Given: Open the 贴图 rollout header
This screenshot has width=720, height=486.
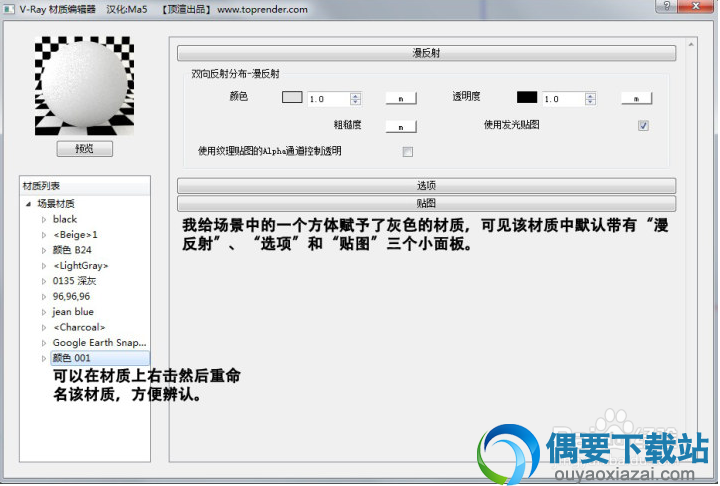Looking at the screenshot, I should (x=426, y=203).
